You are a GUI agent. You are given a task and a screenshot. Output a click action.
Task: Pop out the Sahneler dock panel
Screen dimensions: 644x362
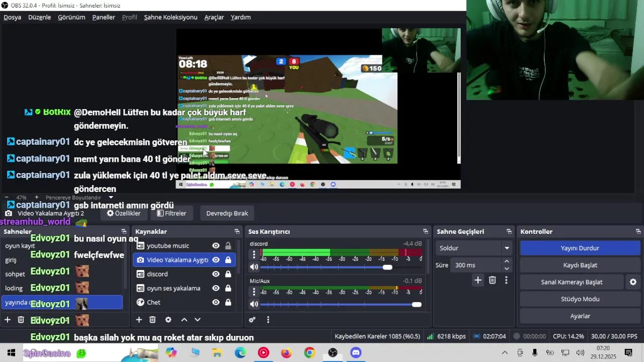[x=124, y=232]
